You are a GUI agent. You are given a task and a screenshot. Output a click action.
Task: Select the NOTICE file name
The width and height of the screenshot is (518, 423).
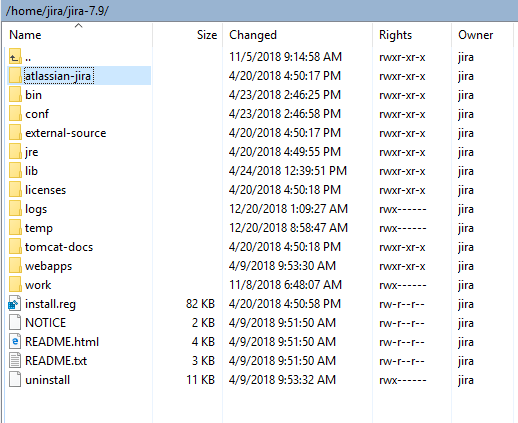(x=45, y=323)
